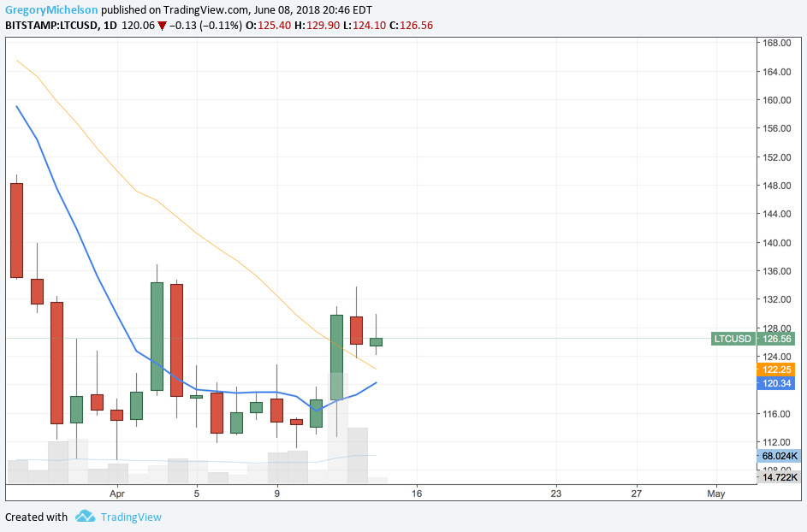
Task: Select the BITSTAMP:LTCUSD symbol text
Action: pos(51,25)
